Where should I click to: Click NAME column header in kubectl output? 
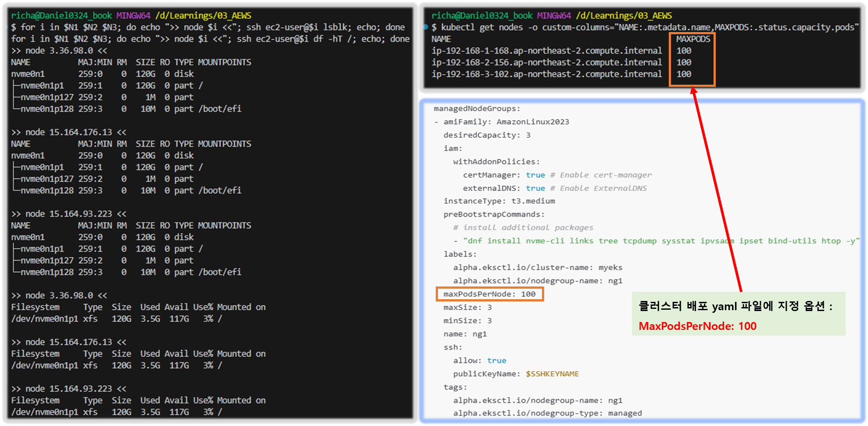click(x=441, y=39)
